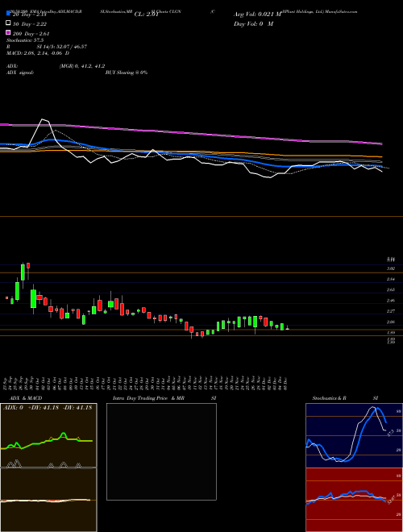This screenshot has height=532, width=403.
Task: Select the '200 Day - 2.61' legend text
Action: [31, 34]
